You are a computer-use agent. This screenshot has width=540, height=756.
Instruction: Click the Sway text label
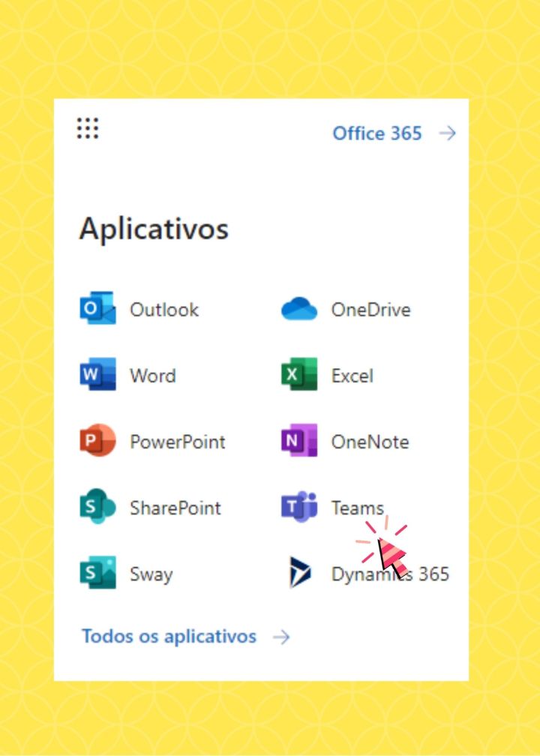pos(151,574)
